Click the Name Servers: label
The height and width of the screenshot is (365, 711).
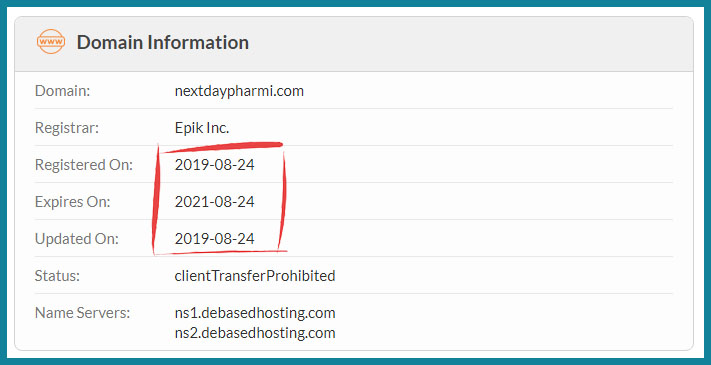point(83,313)
